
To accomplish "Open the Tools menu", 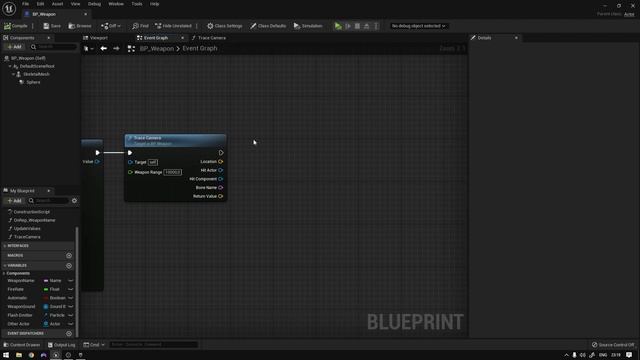I will (137, 4).
